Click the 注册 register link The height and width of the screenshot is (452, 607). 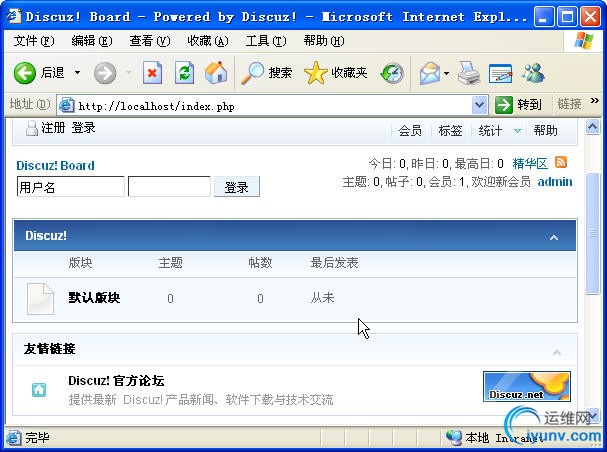point(53,128)
